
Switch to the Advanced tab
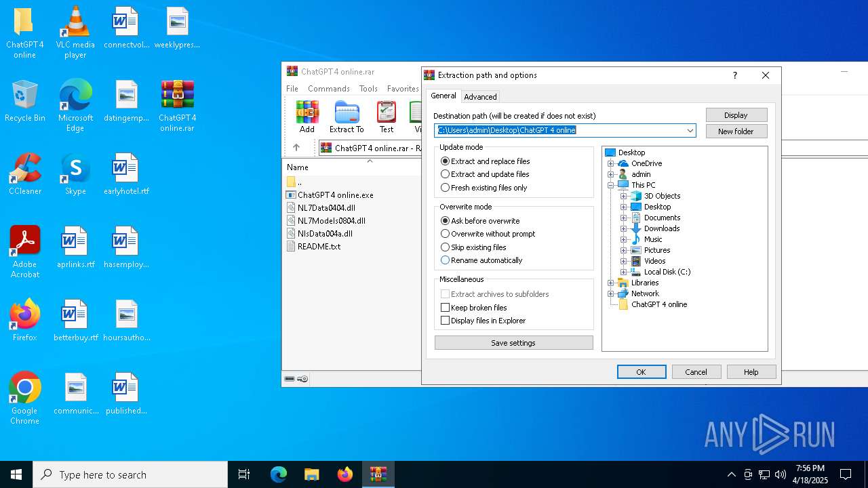tap(480, 97)
